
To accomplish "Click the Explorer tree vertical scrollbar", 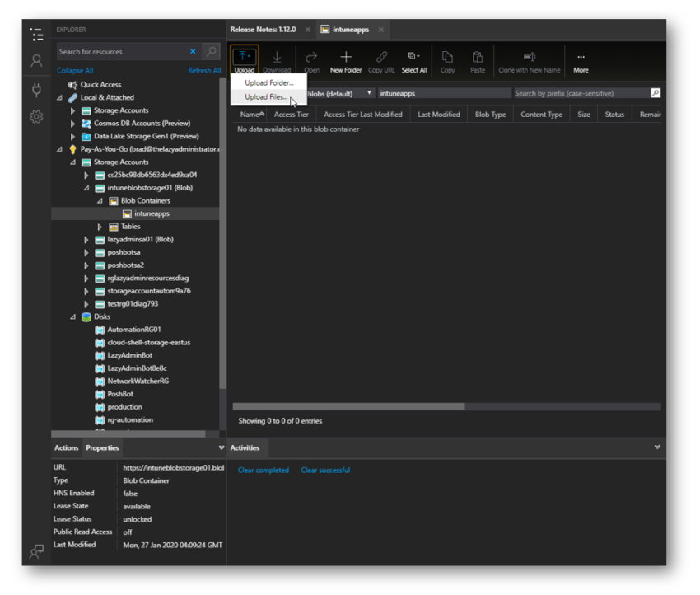I will tap(223, 232).
